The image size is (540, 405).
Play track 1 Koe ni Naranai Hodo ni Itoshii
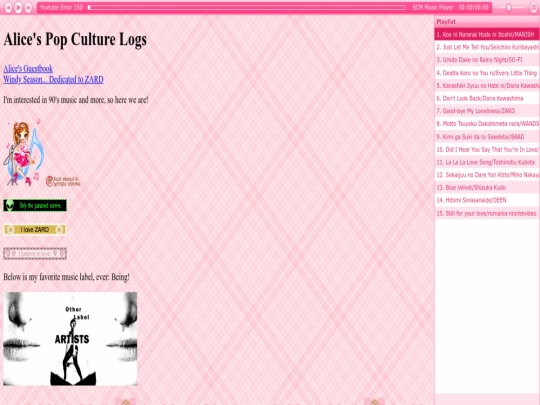coord(487,34)
